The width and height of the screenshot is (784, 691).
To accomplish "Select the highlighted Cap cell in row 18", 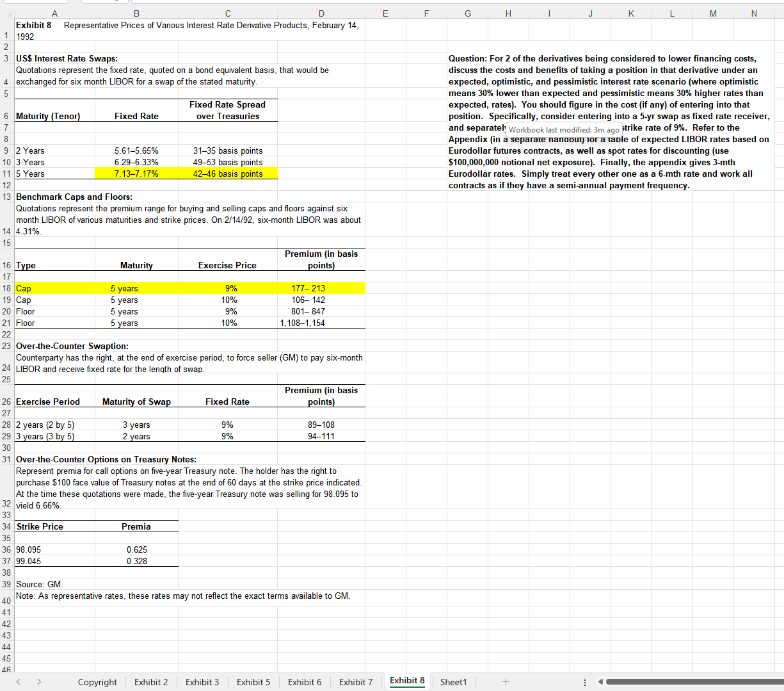I will pyautogui.click(x=54, y=288).
